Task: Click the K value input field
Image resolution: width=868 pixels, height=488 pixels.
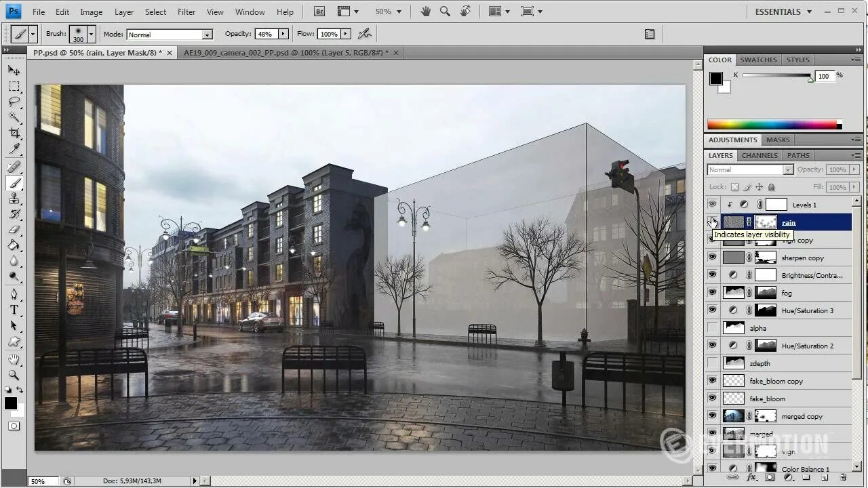Action: tap(824, 76)
